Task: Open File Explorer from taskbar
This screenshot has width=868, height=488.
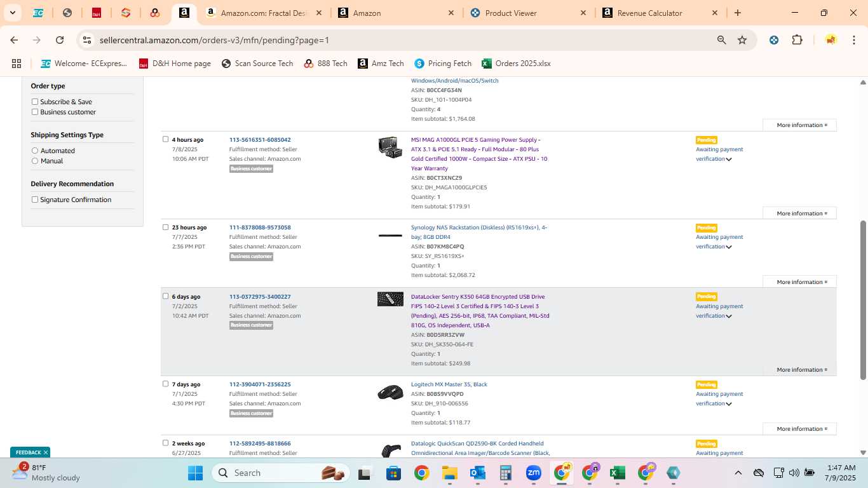Action: [450, 473]
